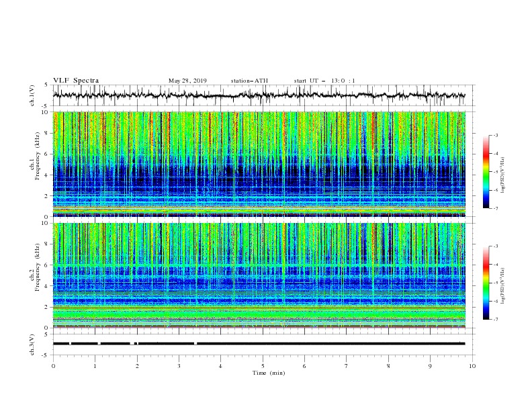The image size is (532, 411).
Task: Click the ch.3 bar gap near 1.1 minutes
Action: tap(99, 344)
